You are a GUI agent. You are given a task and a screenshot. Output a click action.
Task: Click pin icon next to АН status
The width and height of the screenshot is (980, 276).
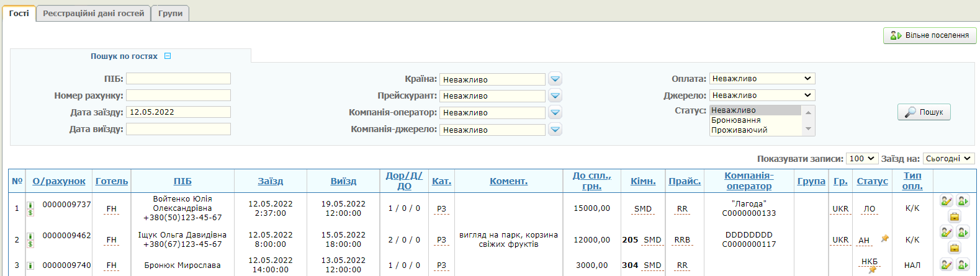coord(884,239)
